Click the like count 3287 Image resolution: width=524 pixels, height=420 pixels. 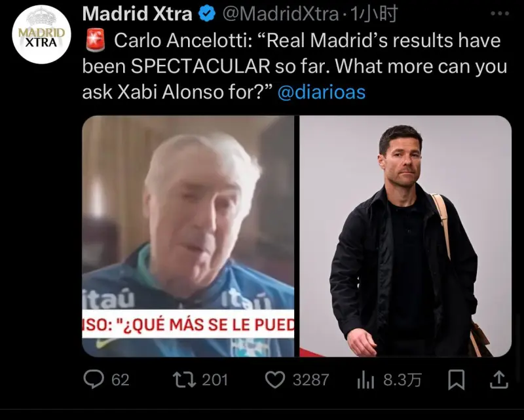tap(310, 380)
